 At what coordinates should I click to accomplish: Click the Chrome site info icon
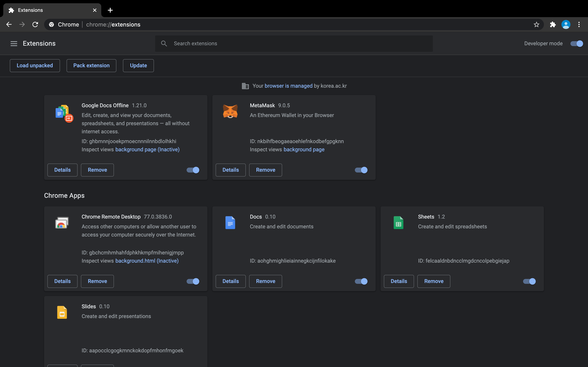[x=51, y=24]
